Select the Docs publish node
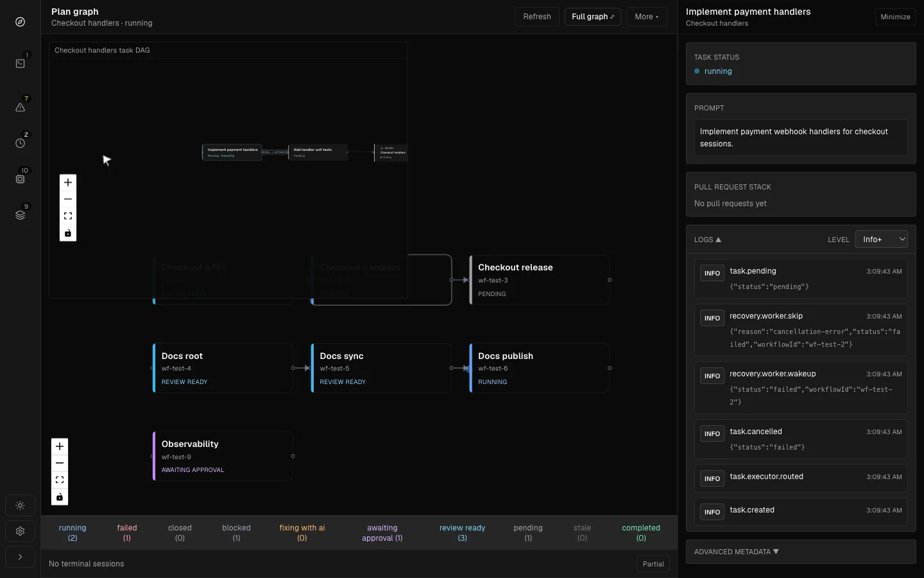924x578 pixels. 540,368
